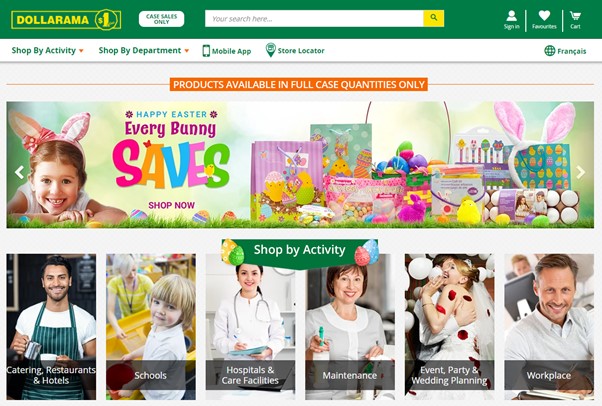Open the Catering, Restaurants & Hotels tile

[x=51, y=326]
